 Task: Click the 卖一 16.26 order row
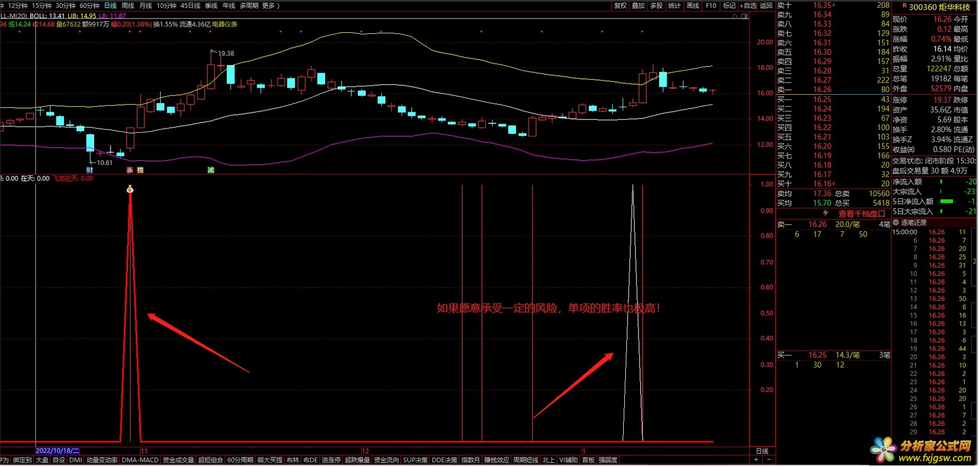[834, 89]
